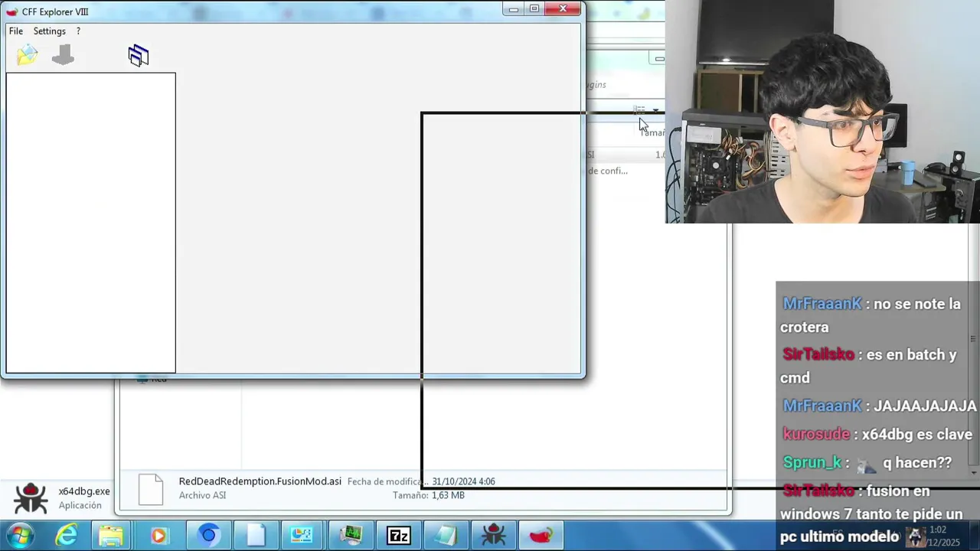Open Windows Media Player taskbar icon
The height and width of the screenshot is (551, 980).
(x=158, y=536)
